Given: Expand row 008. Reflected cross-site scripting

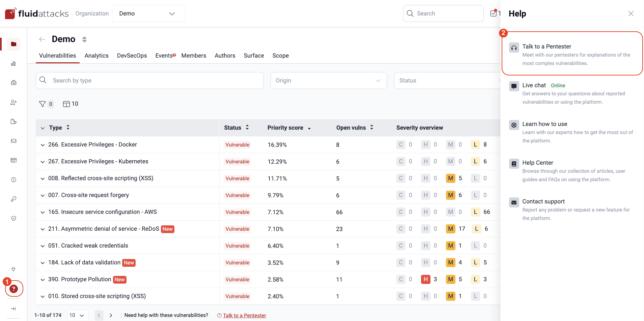Looking at the screenshot, I should [x=43, y=179].
